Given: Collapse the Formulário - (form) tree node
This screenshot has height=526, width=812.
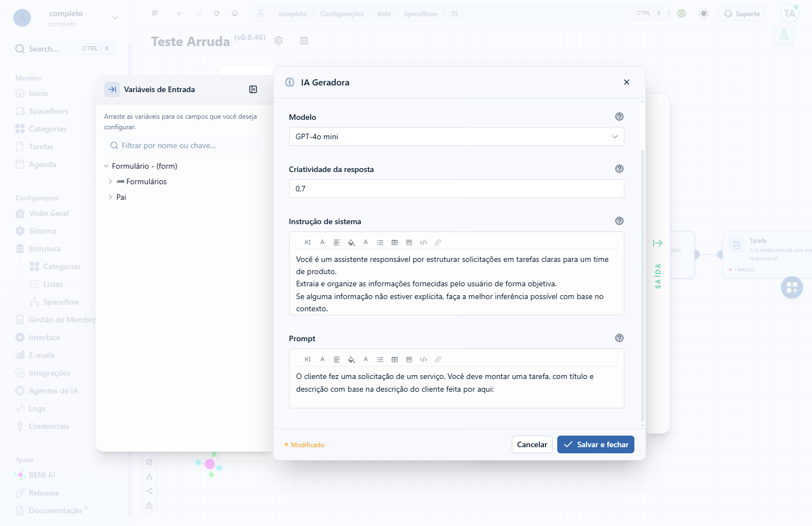Looking at the screenshot, I should click(106, 166).
